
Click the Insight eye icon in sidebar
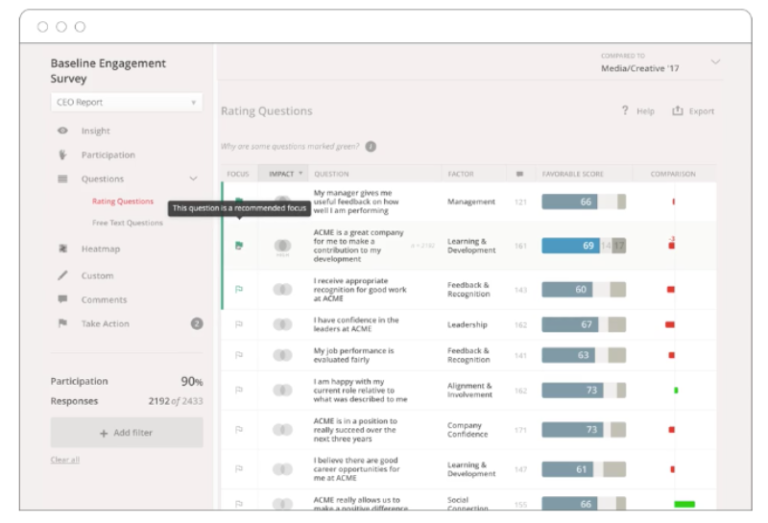(63, 131)
